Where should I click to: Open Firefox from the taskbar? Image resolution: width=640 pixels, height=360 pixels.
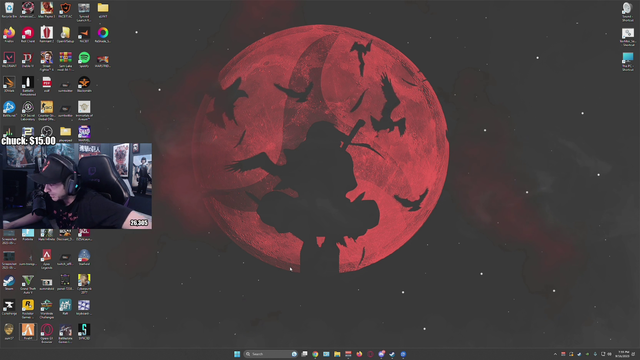tap(359, 354)
